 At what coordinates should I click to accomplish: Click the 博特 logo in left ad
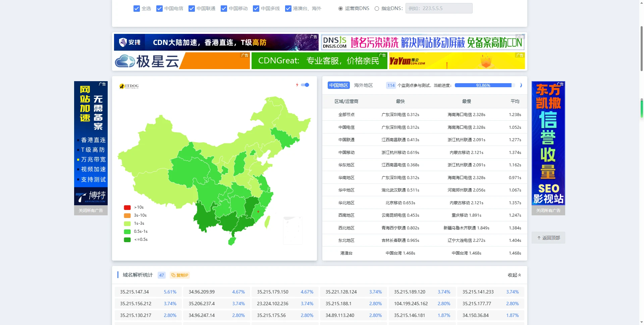pos(91,197)
